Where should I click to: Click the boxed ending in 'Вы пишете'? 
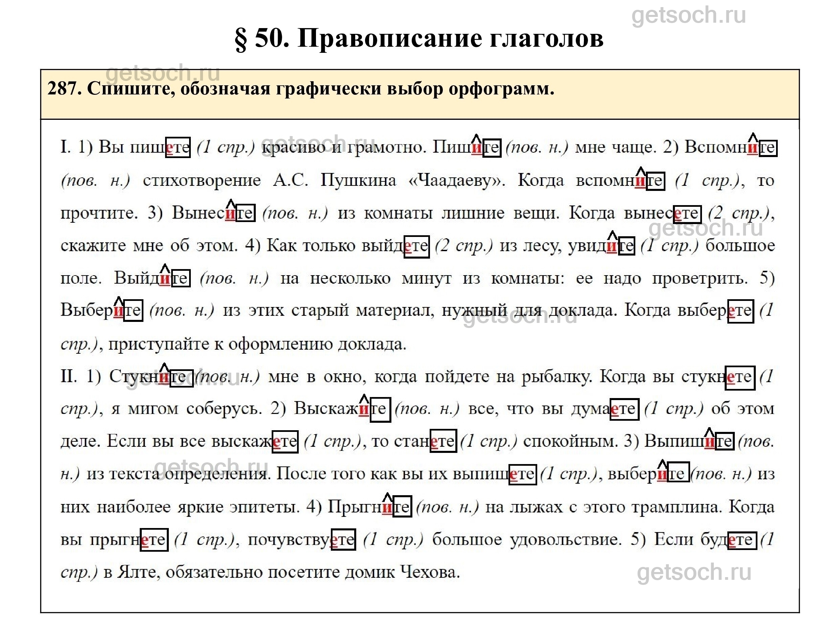tap(178, 148)
